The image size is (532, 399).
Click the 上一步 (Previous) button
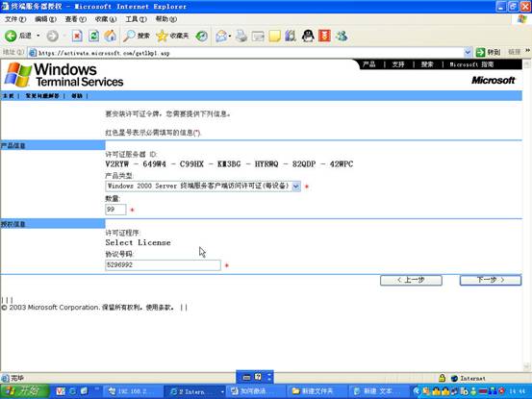pyautogui.click(x=411, y=280)
